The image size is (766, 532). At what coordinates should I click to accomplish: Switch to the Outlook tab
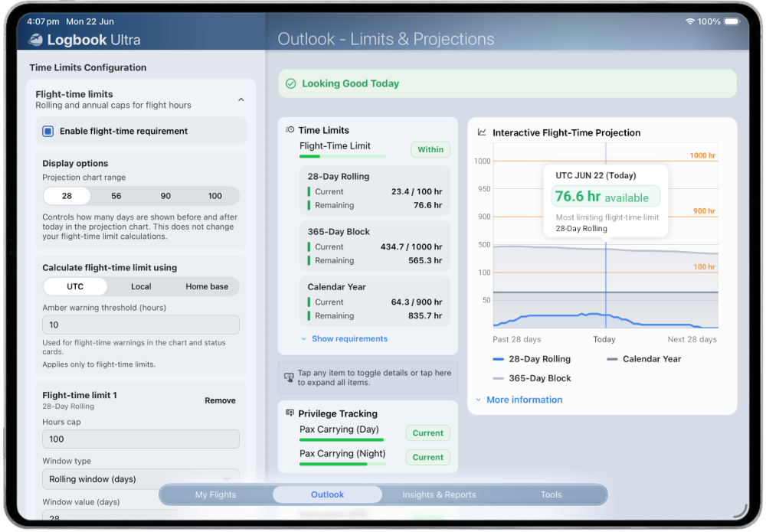coord(327,495)
